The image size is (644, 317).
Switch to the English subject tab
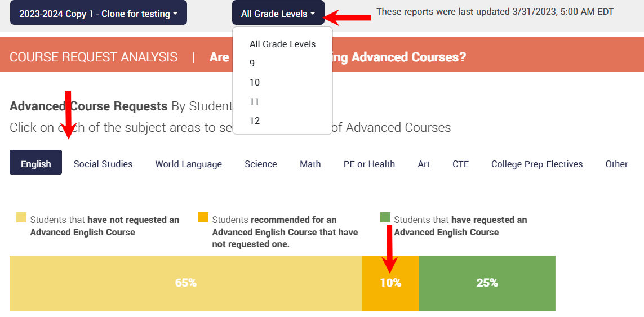click(35, 164)
